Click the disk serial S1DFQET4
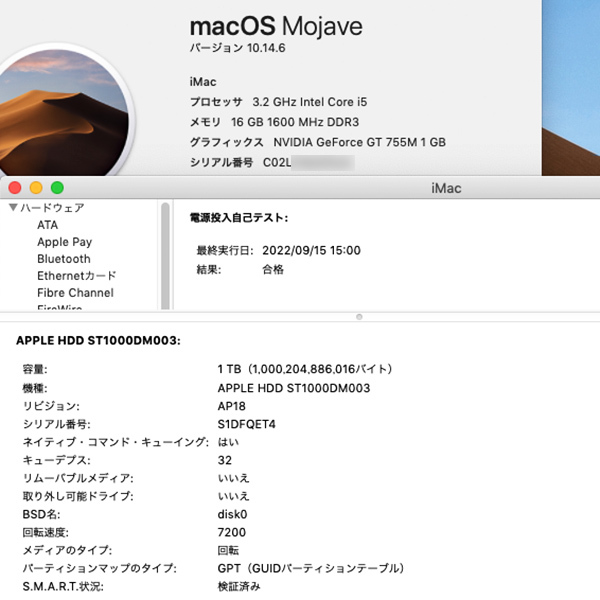 point(246,424)
